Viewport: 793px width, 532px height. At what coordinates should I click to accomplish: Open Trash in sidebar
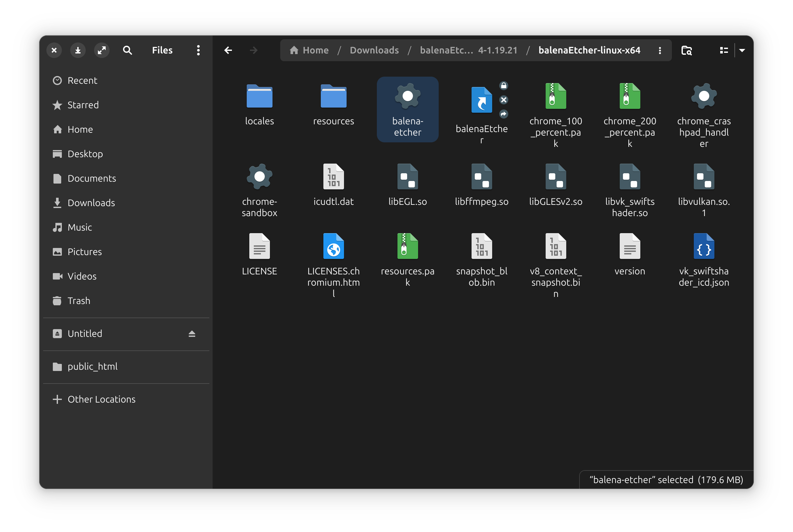point(126,300)
